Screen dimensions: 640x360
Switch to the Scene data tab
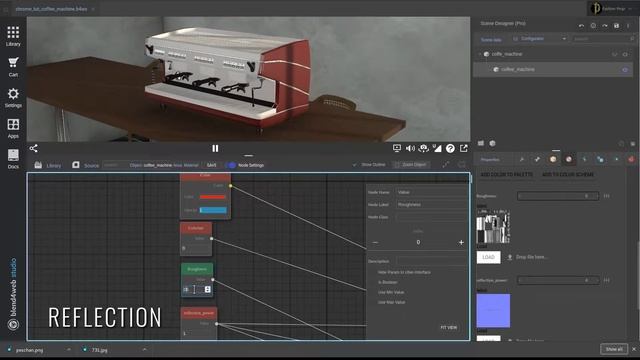[491, 40]
